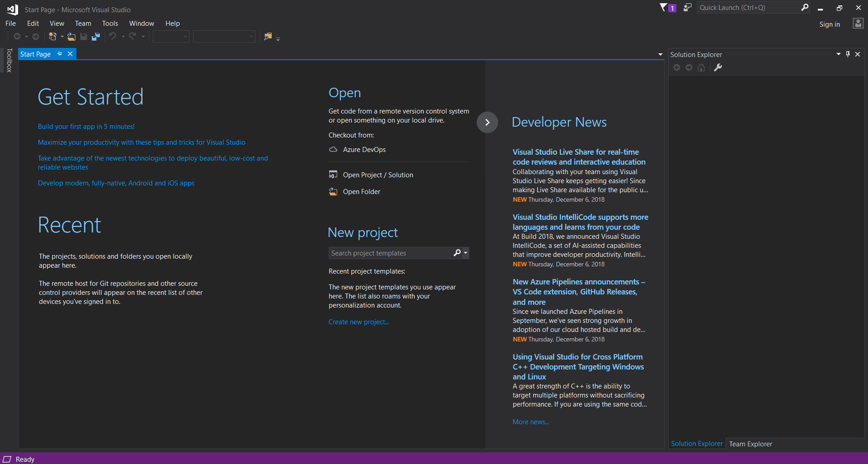This screenshot has height=464, width=868.
Task: Click the search templates magnifier icon
Action: (457, 253)
